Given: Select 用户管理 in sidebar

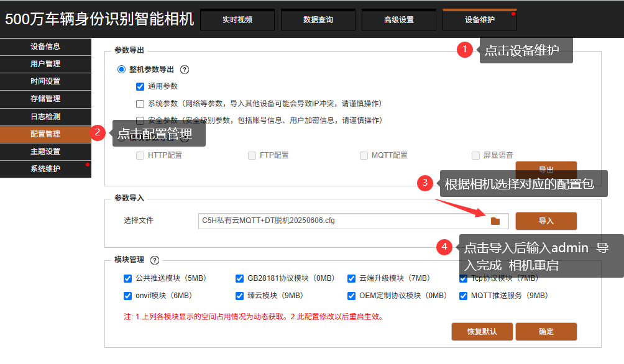Looking at the screenshot, I should click(45, 64).
